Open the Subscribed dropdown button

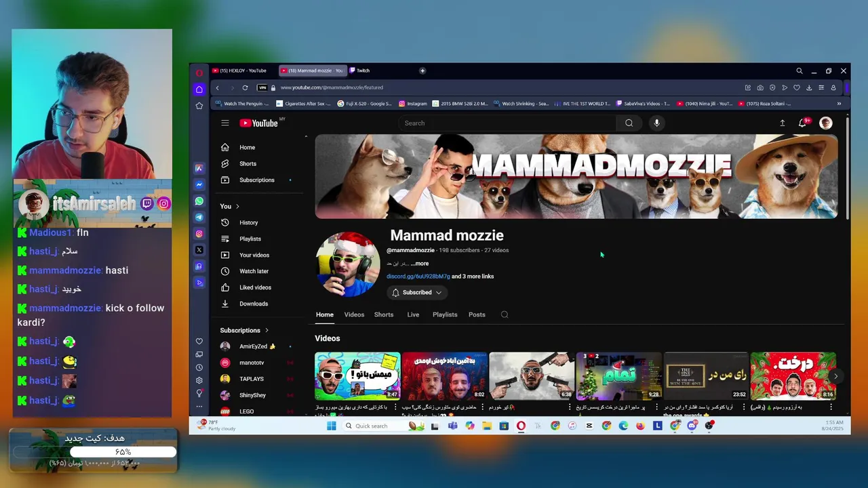click(x=417, y=293)
